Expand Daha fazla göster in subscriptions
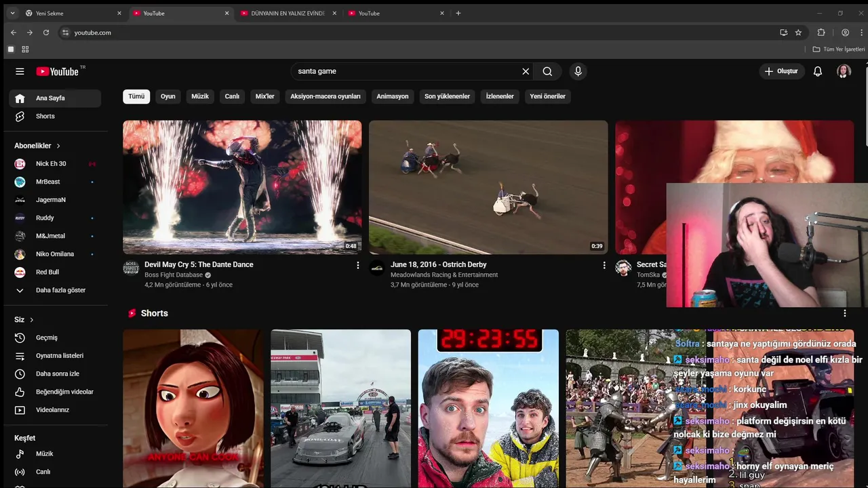 pos(55,290)
